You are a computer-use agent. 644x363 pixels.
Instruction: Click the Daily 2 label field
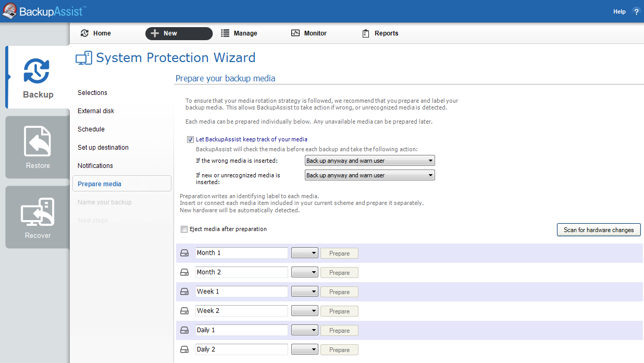point(242,349)
